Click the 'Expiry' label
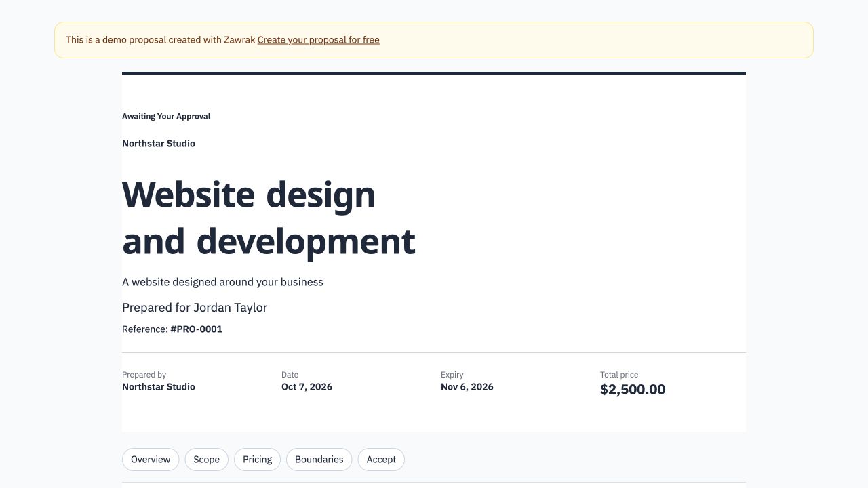868x488 pixels. tap(452, 375)
